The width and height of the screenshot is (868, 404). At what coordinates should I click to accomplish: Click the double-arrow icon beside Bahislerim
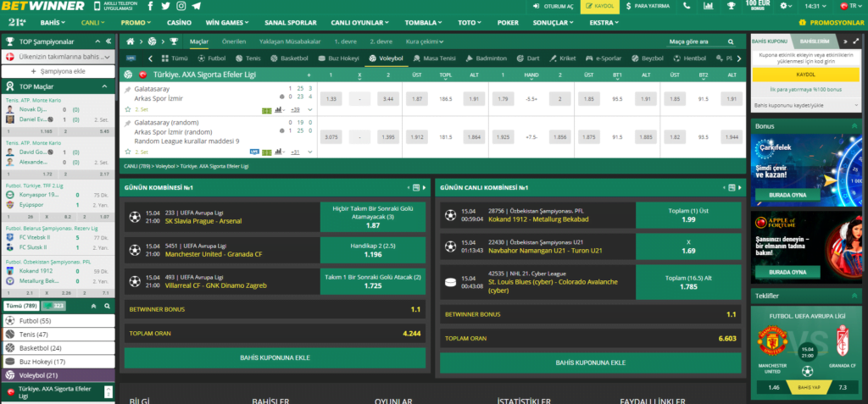pos(845,42)
